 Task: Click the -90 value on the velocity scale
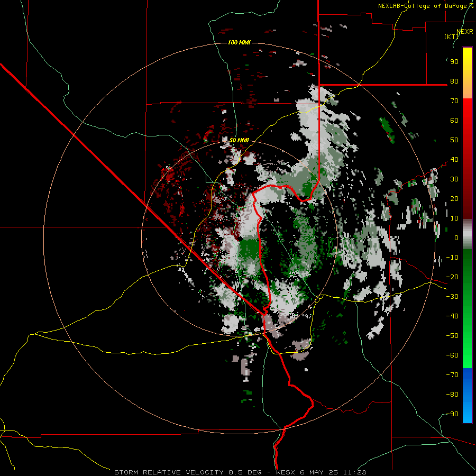click(x=452, y=414)
